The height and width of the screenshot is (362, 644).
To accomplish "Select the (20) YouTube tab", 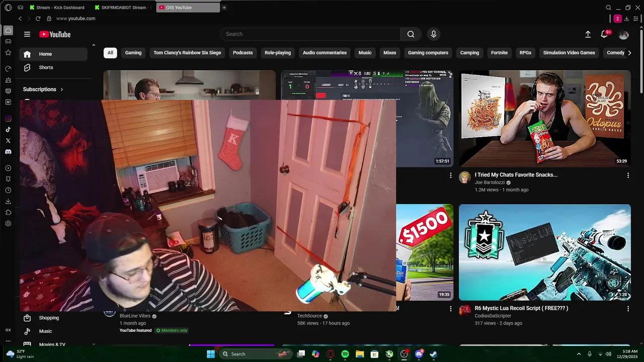I will [x=188, y=8].
